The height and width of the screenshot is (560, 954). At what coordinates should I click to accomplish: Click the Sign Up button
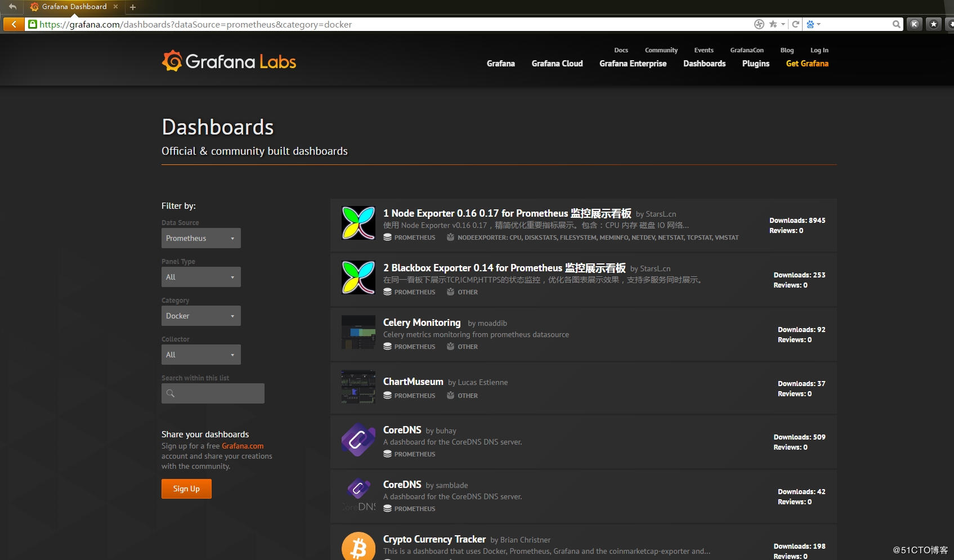tap(186, 489)
